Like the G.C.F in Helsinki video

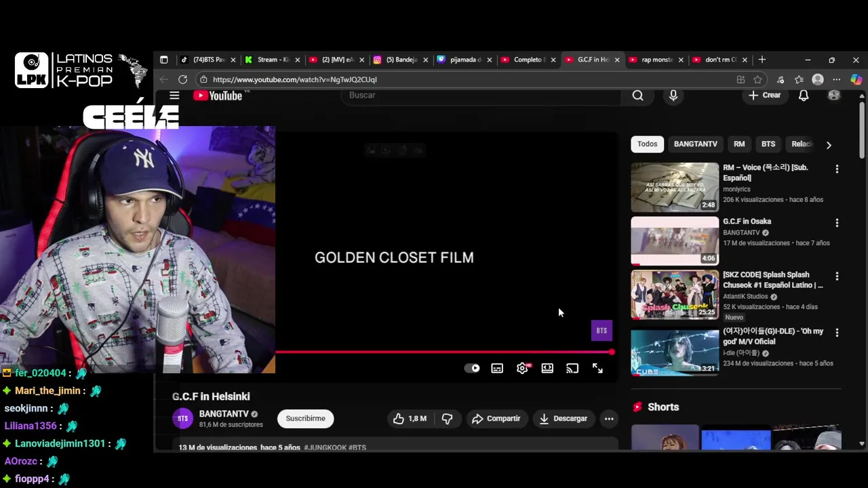tap(410, 419)
